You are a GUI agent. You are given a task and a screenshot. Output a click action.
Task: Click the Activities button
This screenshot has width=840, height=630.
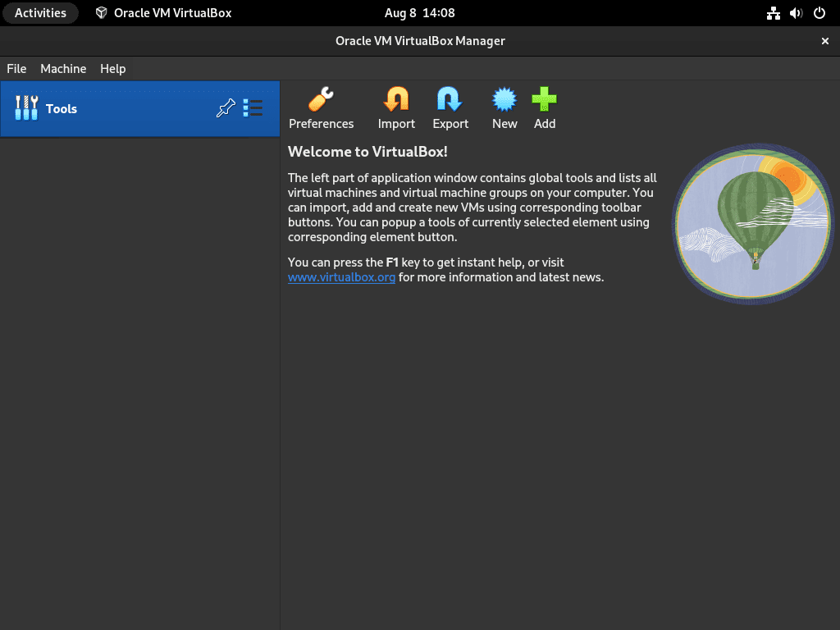click(x=40, y=12)
